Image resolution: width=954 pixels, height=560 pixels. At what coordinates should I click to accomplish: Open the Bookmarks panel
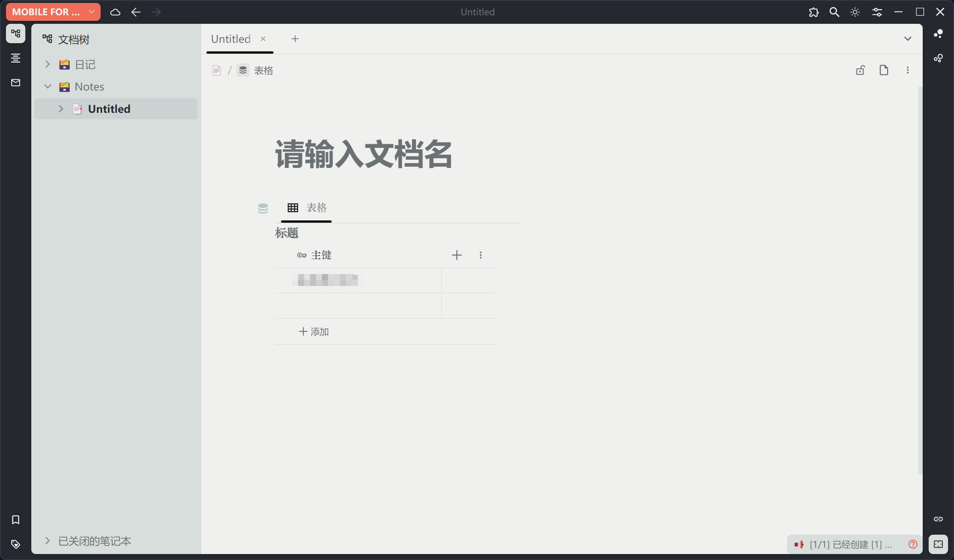16,519
